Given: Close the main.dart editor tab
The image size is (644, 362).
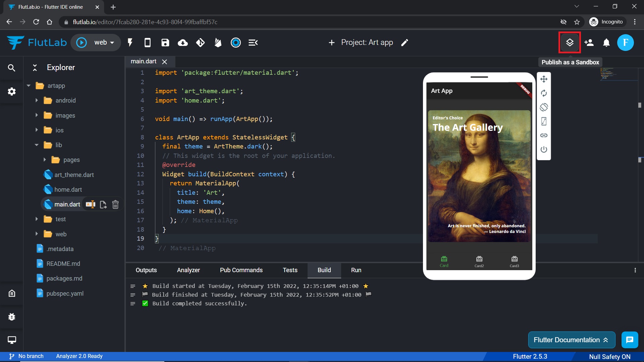Looking at the screenshot, I should [x=164, y=62].
